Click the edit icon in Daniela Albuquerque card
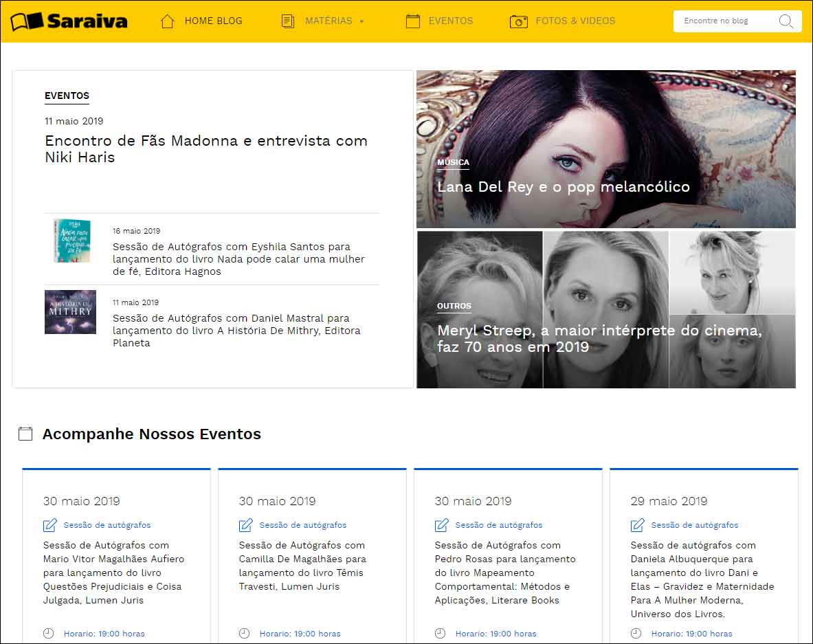Image resolution: width=813 pixels, height=644 pixels. [x=638, y=525]
